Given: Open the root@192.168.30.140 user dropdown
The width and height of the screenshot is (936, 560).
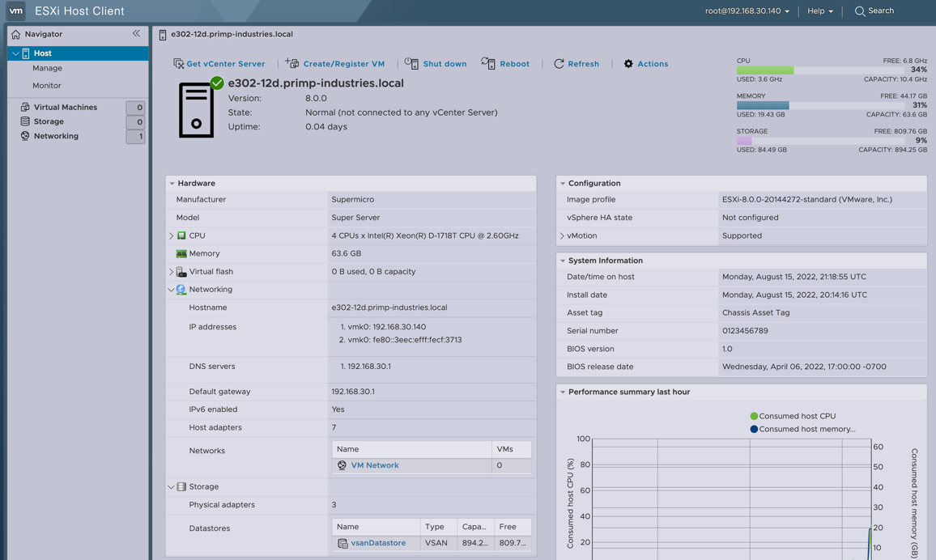Looking at the screenshot, I should pos(747,11).
